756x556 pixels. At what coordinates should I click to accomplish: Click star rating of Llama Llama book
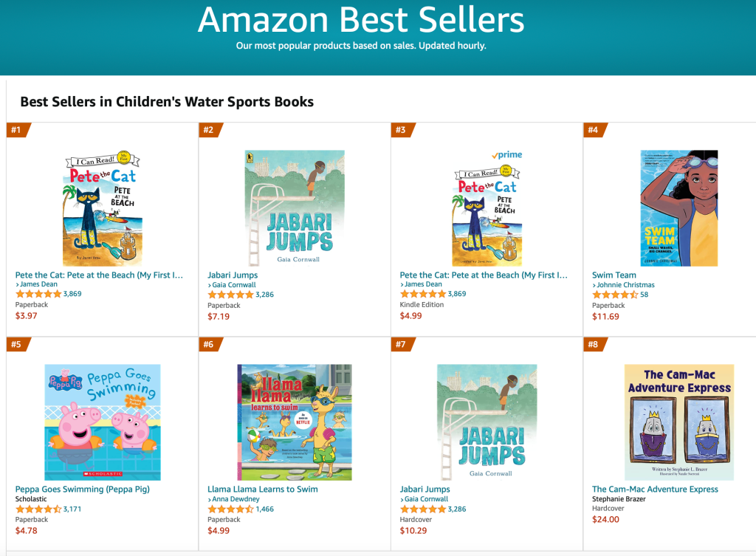click(x=230, y=509)
